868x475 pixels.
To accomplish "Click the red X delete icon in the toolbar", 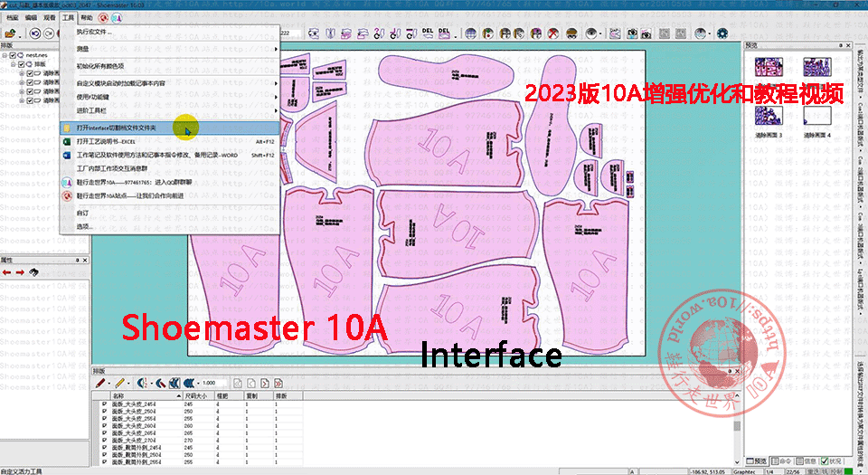I will pyautogui.click(x=553, y=33).
